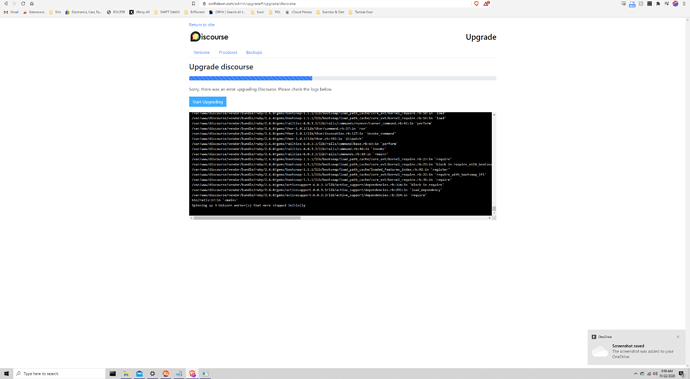Click the log console horizontal scrollbar
Image resolution: width=690 pixels, height=379 pixels.
click(x=247, y=218)
